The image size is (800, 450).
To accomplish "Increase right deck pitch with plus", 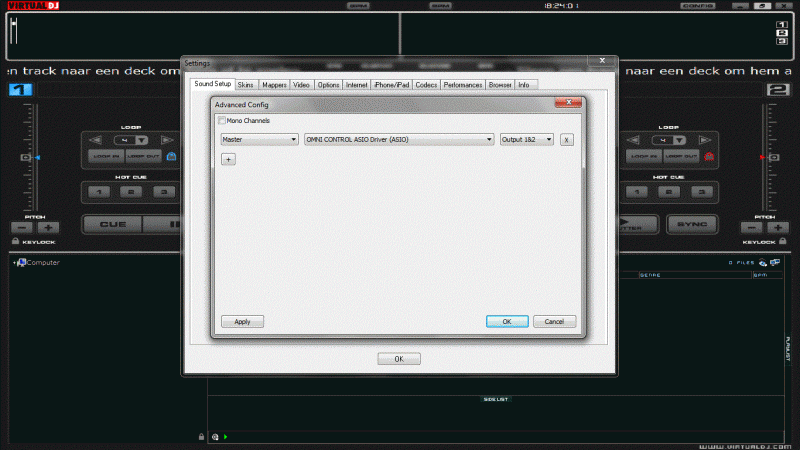I will click(778, 228).
